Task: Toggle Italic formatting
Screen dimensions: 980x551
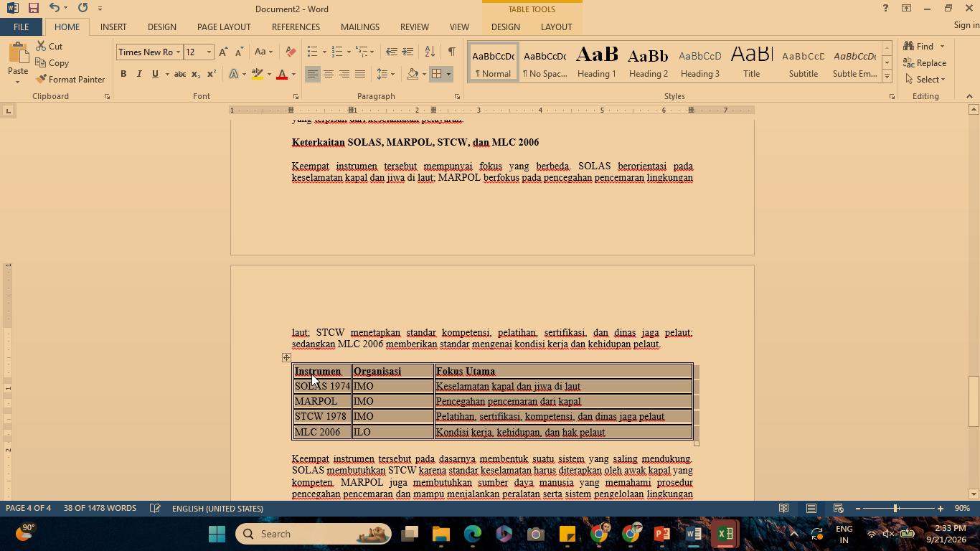Action: [139, 74]
